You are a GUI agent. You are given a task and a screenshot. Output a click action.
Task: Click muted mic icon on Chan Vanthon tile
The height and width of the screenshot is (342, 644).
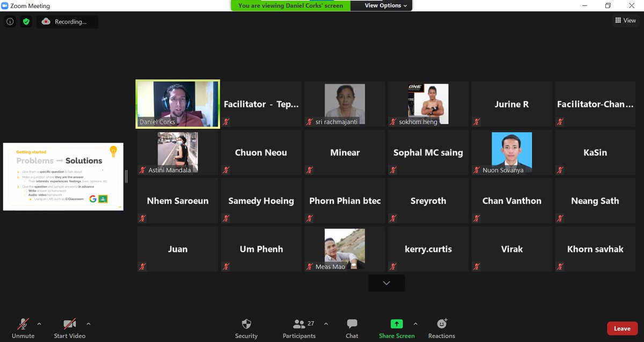point(477,218)
